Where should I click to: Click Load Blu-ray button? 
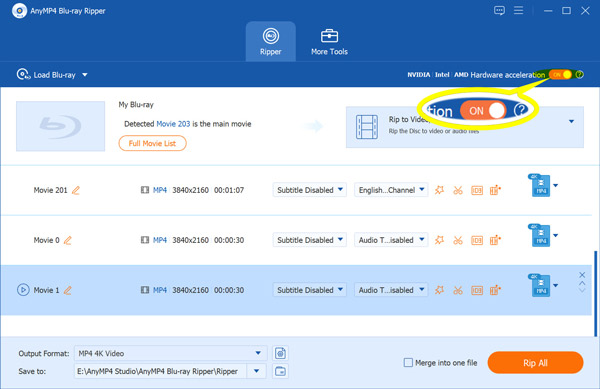pos(46,75)
